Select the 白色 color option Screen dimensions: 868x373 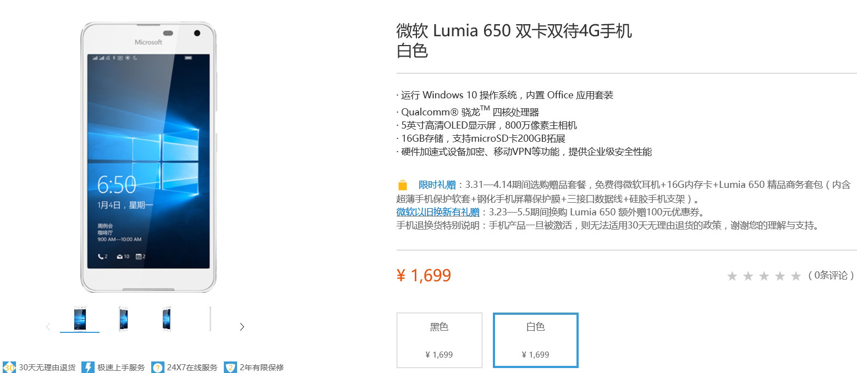click(535, 340)
